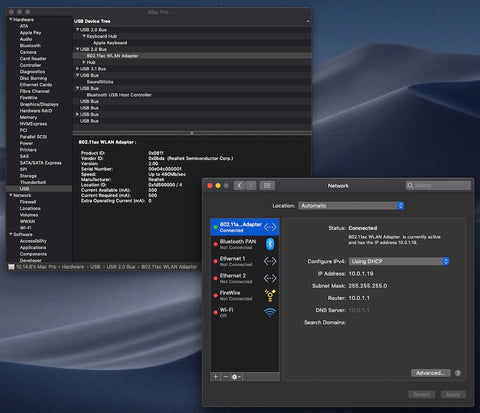The image size is (480, 413).
Task: Click the Ethernet 2 connection arrows icon
Action: pos(270,278)
